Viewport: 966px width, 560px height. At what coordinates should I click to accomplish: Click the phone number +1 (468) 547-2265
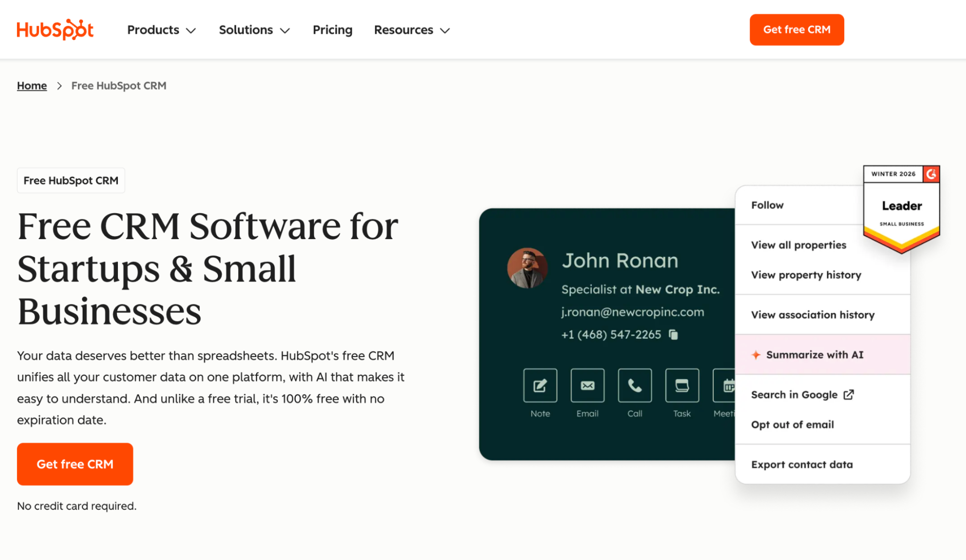coord(611,334)
